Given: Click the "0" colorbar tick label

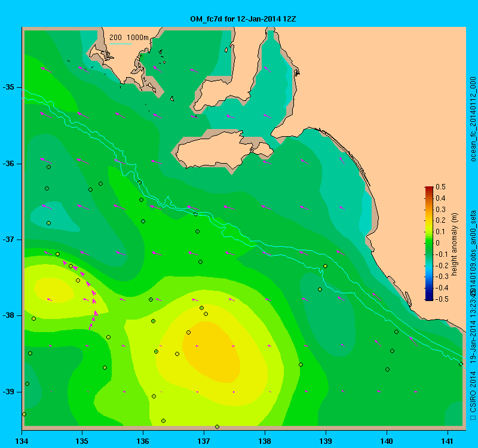Looking at the screenshot, I should [x=438, y=243].
